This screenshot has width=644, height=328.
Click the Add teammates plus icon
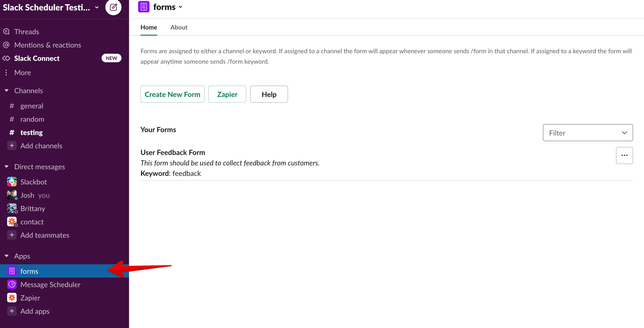point(11,235)
